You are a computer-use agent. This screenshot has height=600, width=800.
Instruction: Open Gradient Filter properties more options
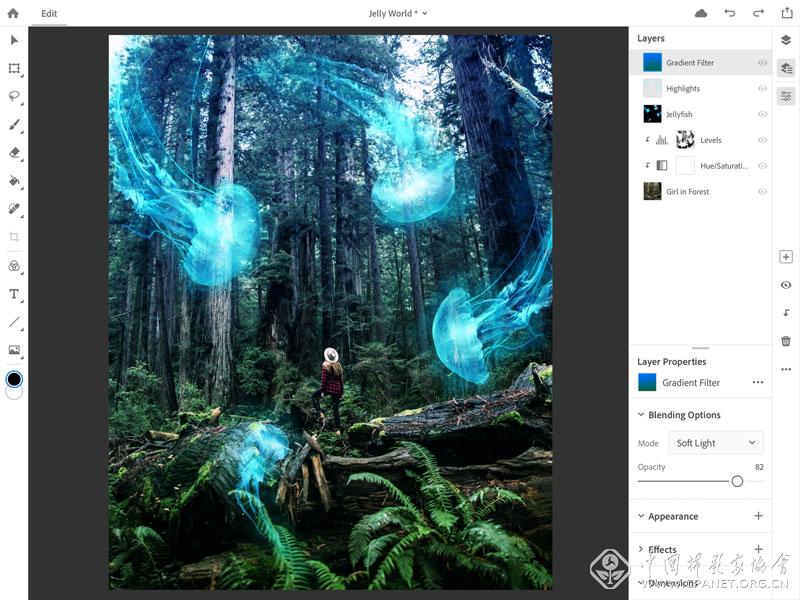tap(758, 382)
